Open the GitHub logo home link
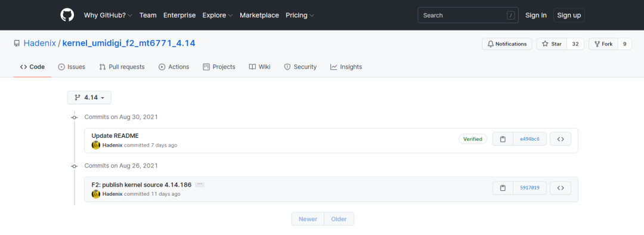 (67, 15)
